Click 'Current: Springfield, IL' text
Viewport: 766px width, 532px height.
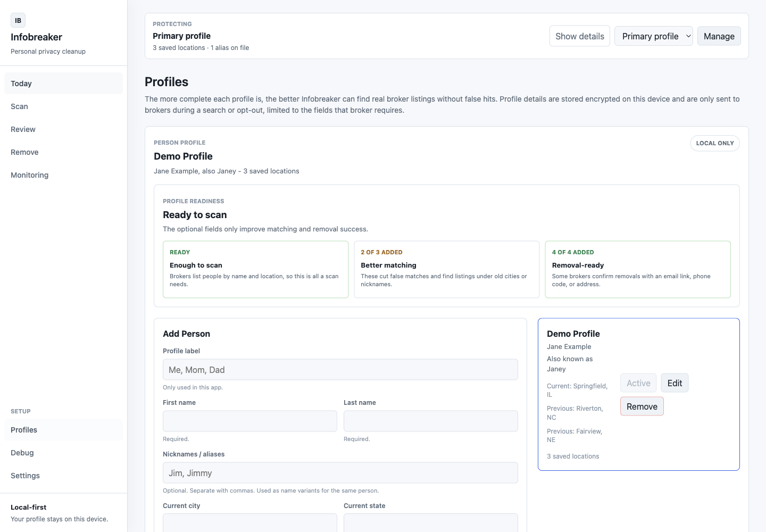click(577, 390)
